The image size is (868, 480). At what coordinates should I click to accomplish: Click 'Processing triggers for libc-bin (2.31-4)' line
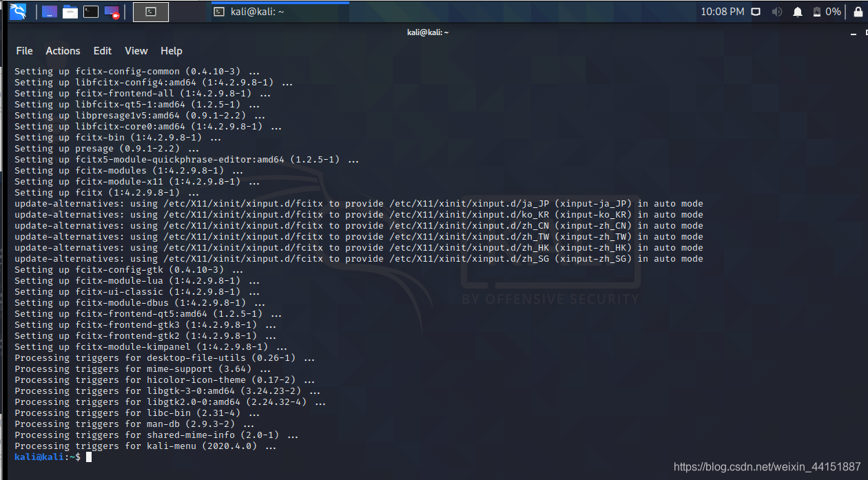137,413
